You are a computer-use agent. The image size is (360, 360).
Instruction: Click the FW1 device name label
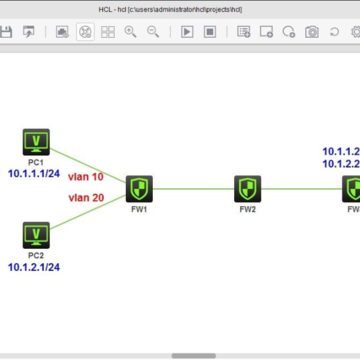click(139, 209)
